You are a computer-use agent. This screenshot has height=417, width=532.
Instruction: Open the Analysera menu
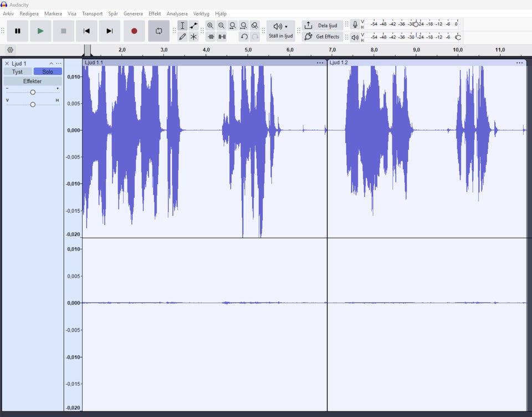(177, 13)
